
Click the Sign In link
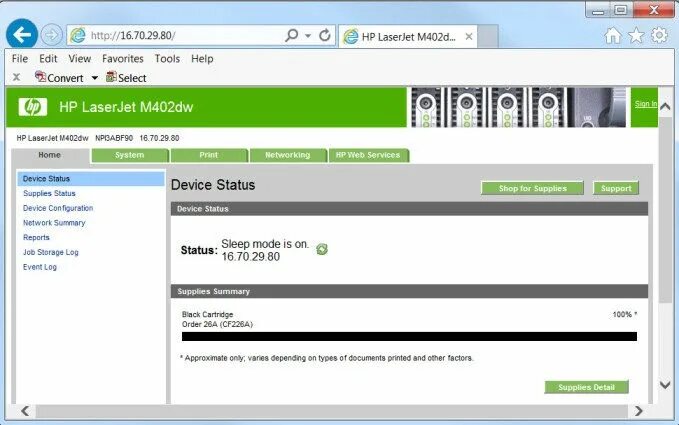tap(646, 104)
